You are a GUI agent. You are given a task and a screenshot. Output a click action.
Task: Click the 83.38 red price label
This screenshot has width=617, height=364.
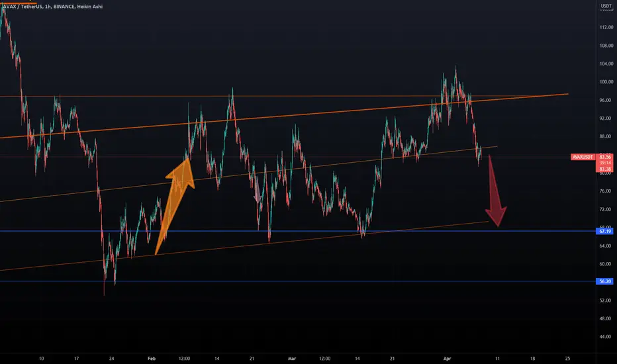605,169
